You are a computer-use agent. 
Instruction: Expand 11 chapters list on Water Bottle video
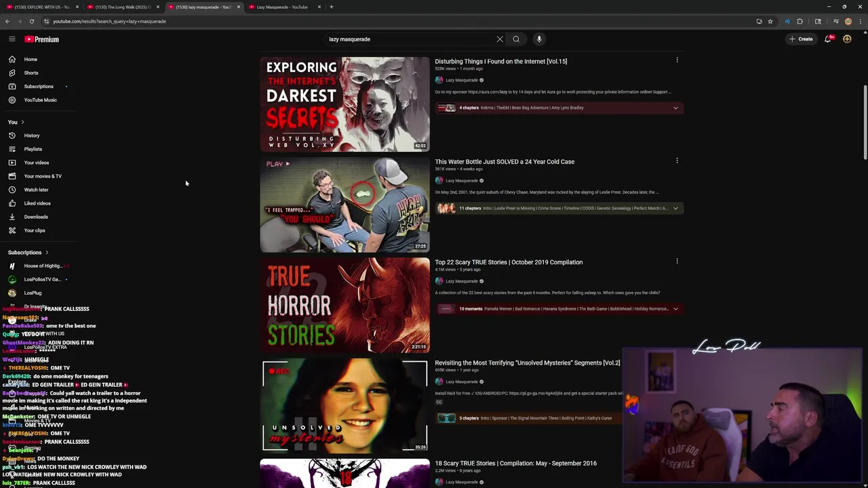pos(675,208)
